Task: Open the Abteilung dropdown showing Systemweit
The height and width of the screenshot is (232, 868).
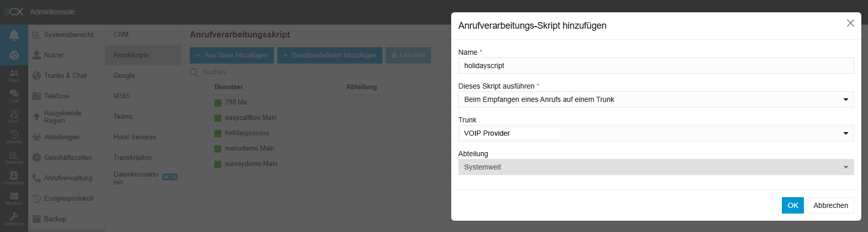Action: [656, 167]
